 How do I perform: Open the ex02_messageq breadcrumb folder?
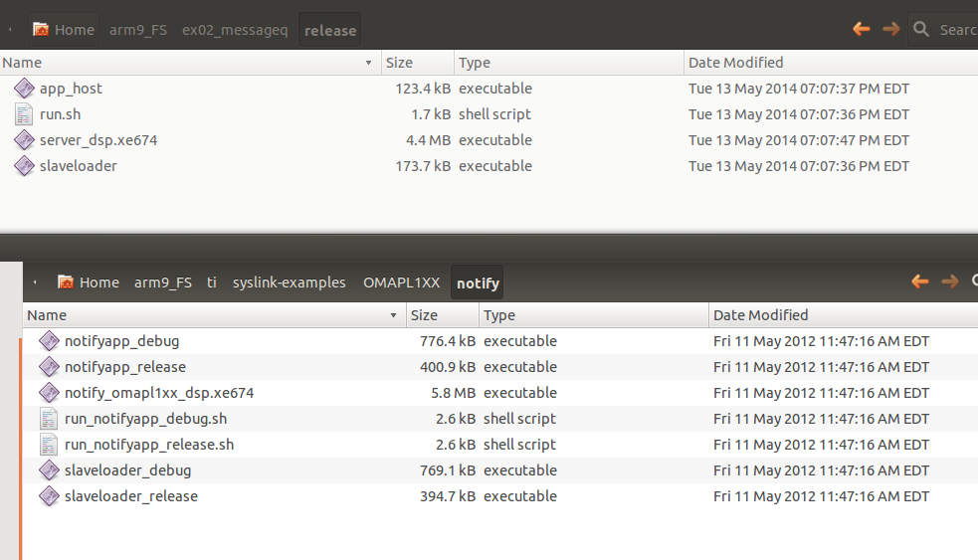click(x=235, y=30)
